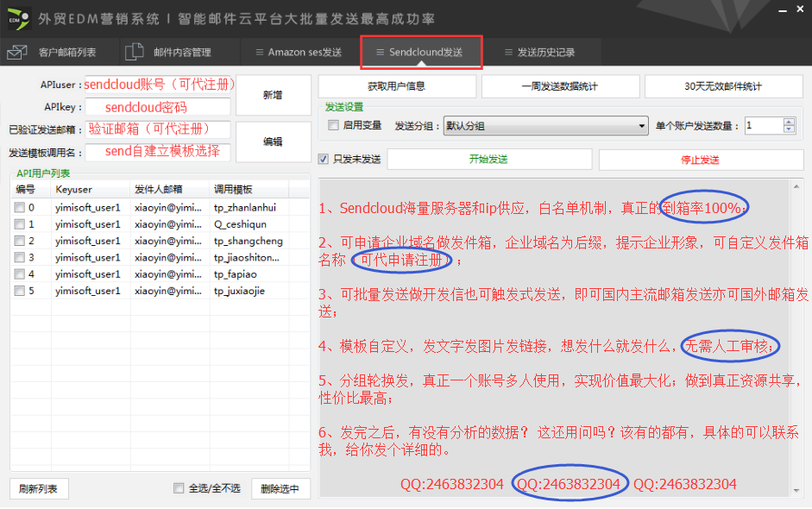Click the documents icon on 邮件内容管理 tab
812x509 pixels.
(x=134, y=51)
